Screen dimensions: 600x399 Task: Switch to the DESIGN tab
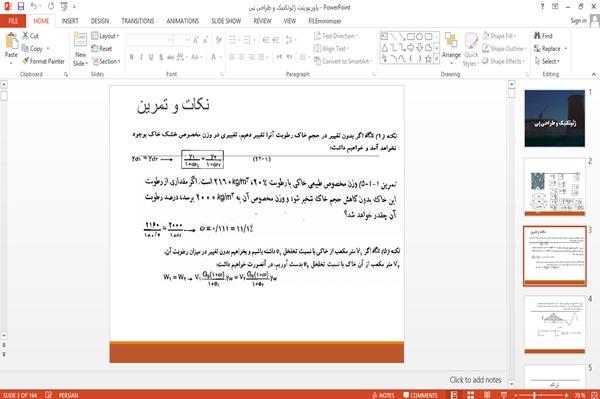point(100,21)
